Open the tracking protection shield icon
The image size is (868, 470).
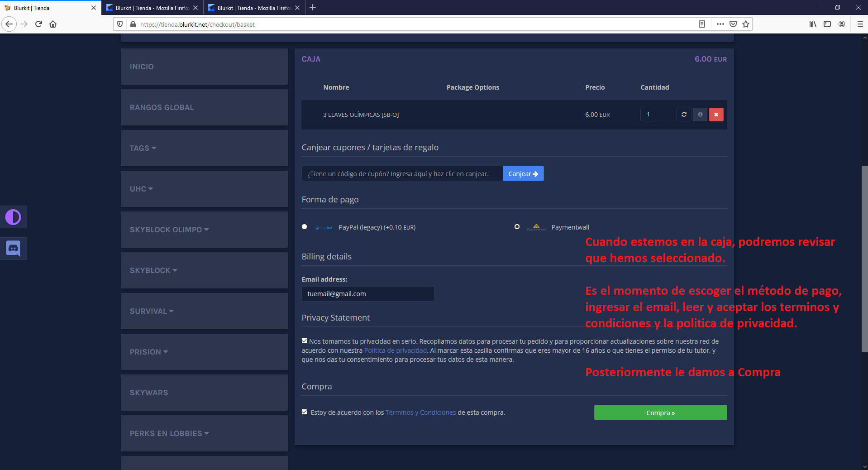120,24
